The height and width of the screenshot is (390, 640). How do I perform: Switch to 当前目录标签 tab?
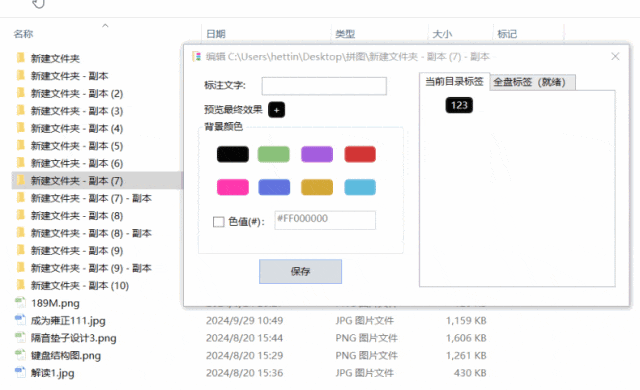tap(454, 82)
